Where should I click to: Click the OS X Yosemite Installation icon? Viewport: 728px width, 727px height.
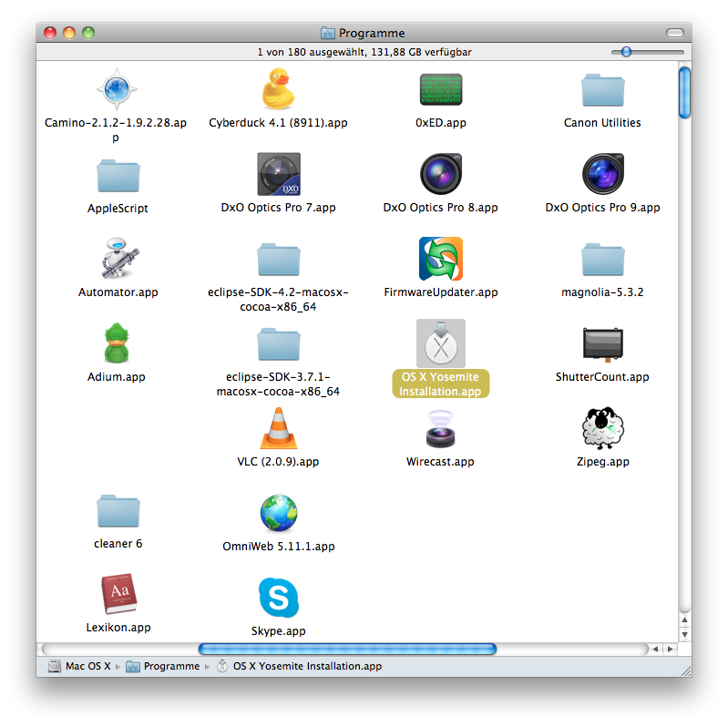point(441,343)
